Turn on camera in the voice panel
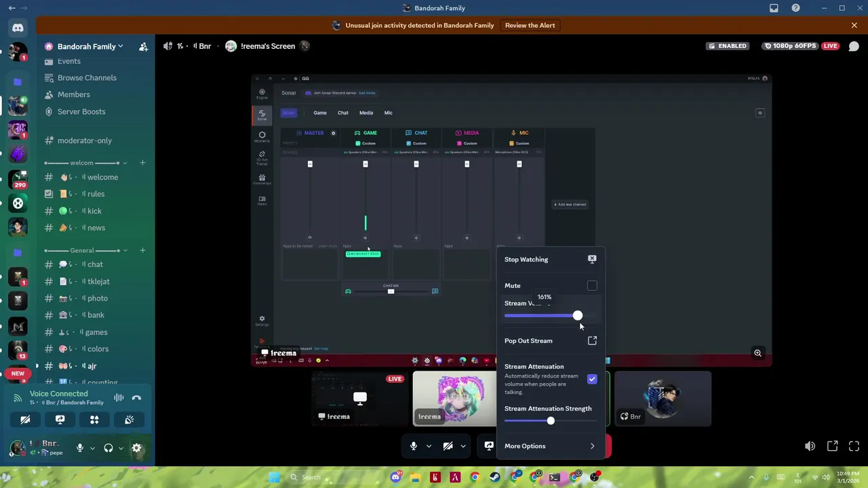The width and height of the screenshot is (868, 488). 25,420
